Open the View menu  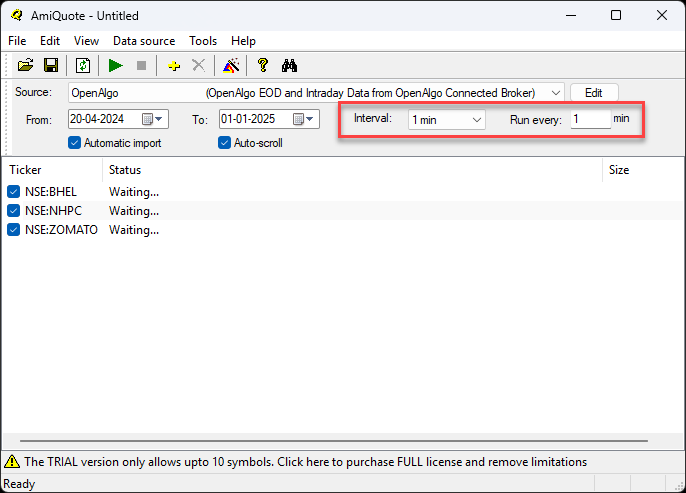tap(86, 41)
